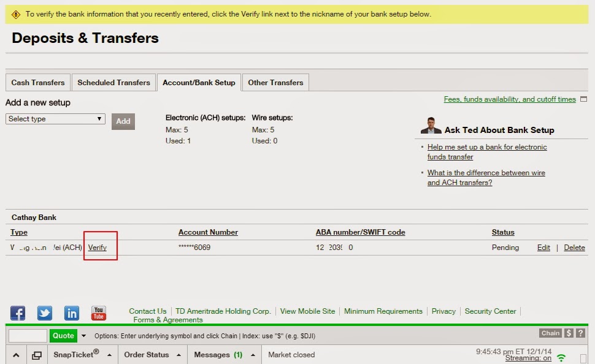595x364 pixels.
Task: Open the Privacy footer link
Action: click(x=443, y=311)
